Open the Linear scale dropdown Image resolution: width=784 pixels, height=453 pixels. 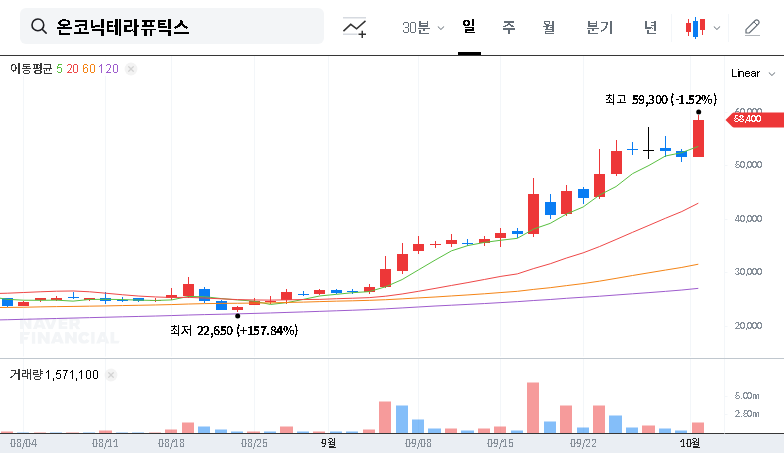coord(753,73)
